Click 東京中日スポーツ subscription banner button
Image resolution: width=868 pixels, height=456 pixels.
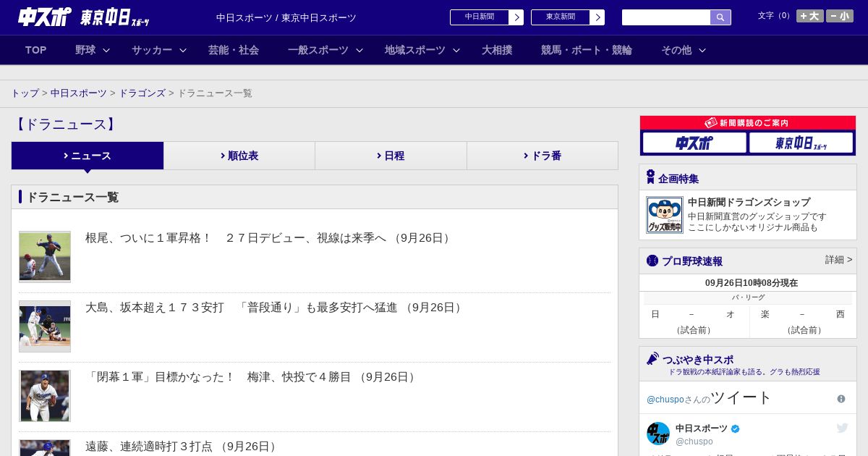[x=801, y=143]
